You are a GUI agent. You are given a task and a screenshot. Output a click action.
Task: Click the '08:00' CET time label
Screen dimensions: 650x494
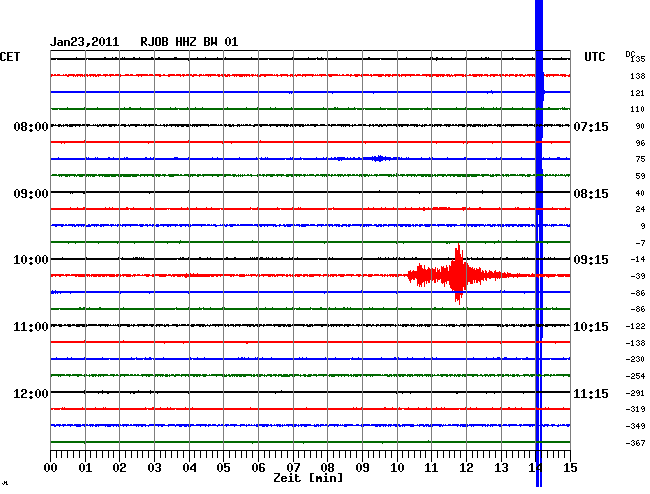(31, 126)
